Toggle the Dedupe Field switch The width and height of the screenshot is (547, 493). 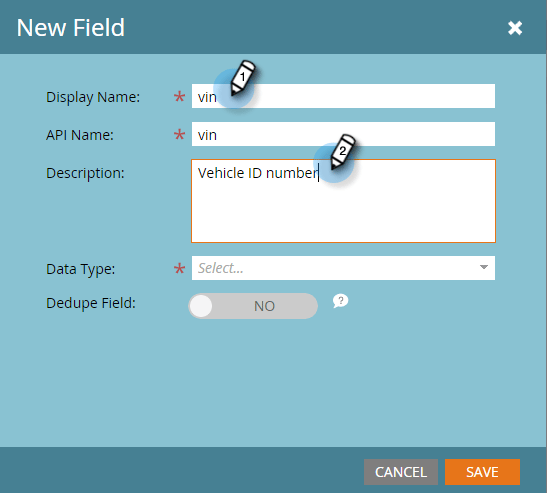pyautogui.click(x=253, y=306)
